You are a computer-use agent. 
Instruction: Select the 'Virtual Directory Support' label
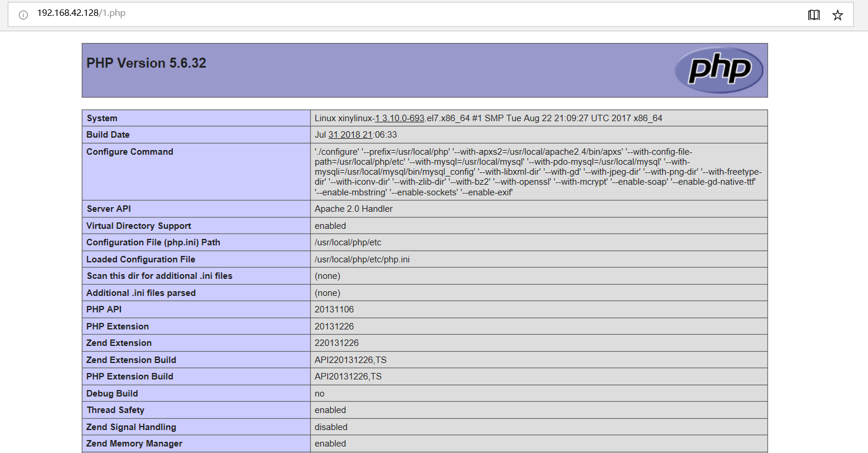click(139, 226)
